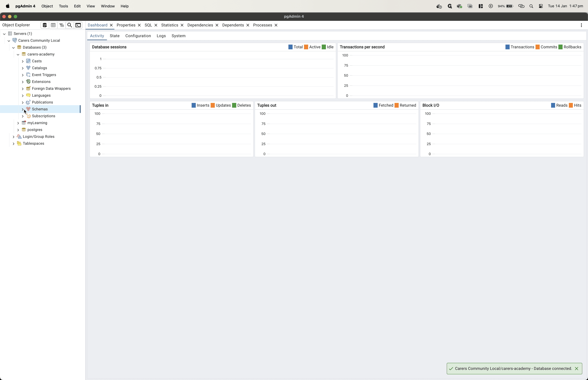Viewport: 588px width, 380px height.
Task: Expand the Login/Group Roles chevron
Action: [x=13, y=137]
